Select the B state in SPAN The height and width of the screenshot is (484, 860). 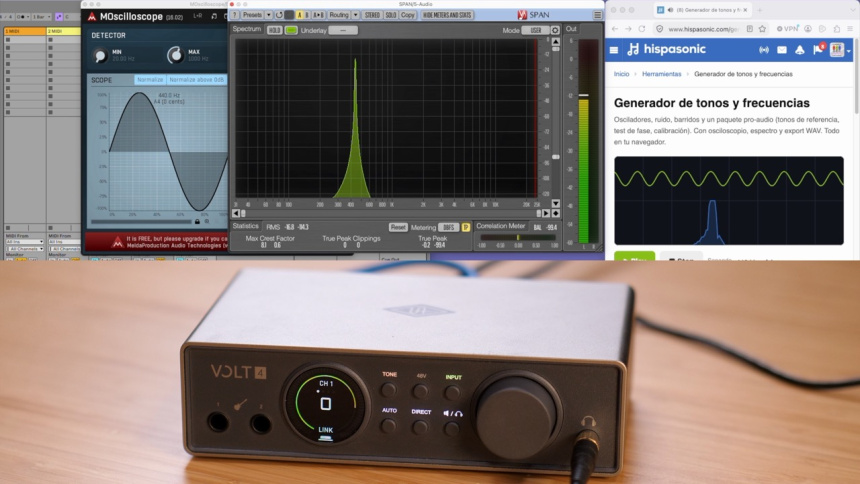(307, 15)
